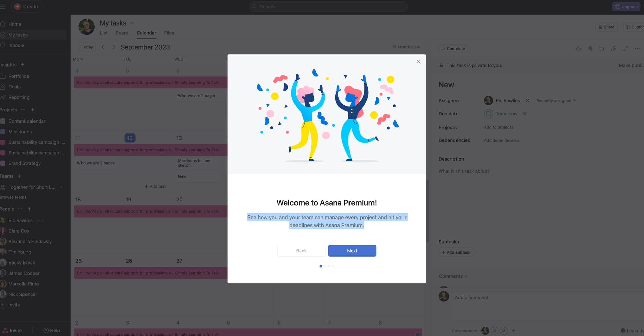Open Projects section more options

coord(23,110)
